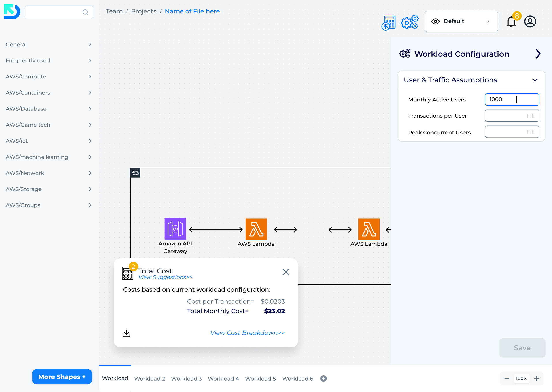552x392 pixels.
Task: Collapse User & Traffic Assumptions section
Action: coord(535,80)
